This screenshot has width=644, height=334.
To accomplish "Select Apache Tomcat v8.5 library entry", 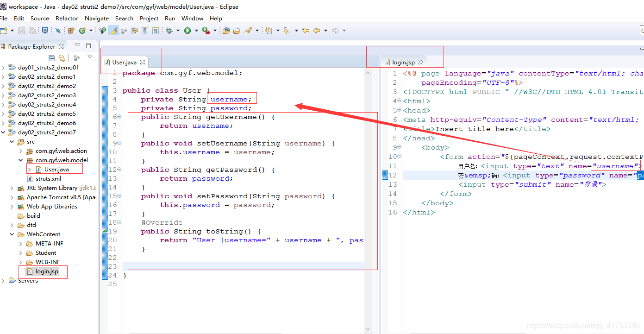I will (x=61, y=197).
